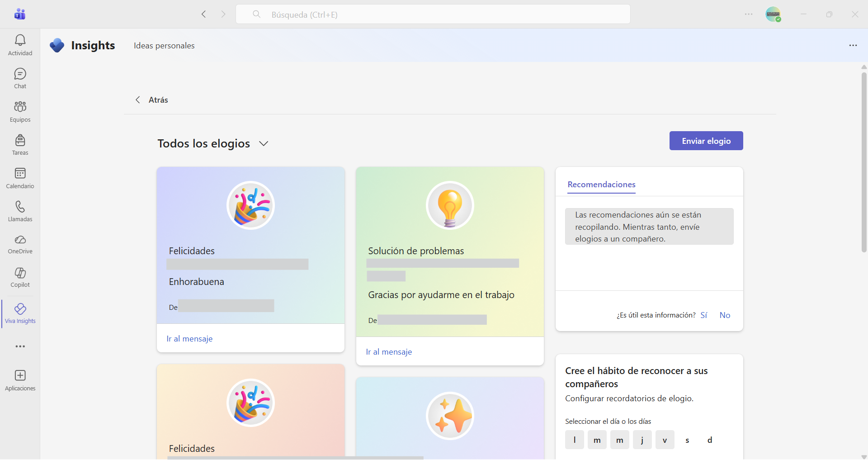Click the scrollbar down arrow
The width and height of the screenshot is (868, 460).
863,457
